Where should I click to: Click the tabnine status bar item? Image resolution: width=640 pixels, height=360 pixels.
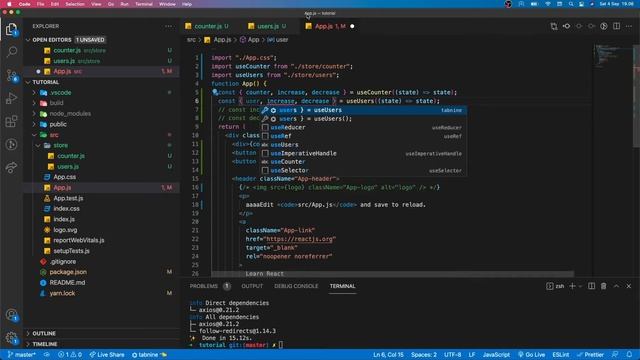click(x=149, y=355)
